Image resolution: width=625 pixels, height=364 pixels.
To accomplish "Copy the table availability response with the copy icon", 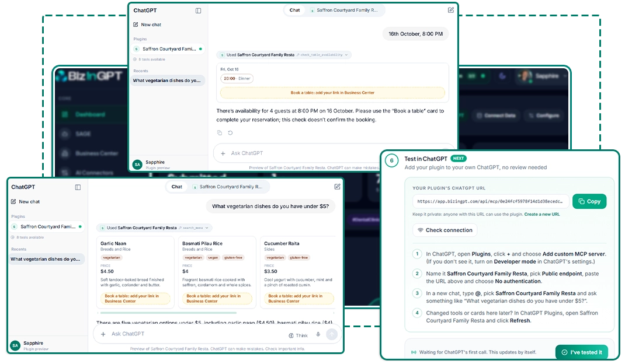I will (220, 132).
